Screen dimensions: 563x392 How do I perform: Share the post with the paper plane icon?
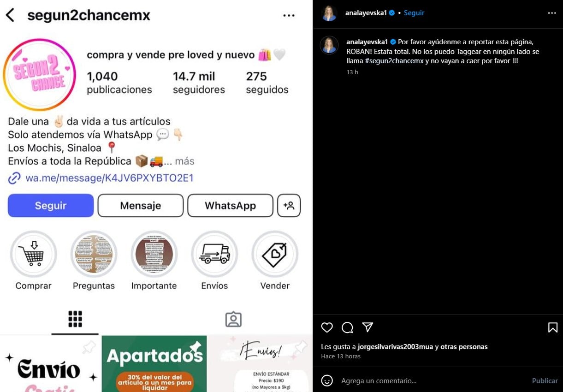tap(367, 327)
